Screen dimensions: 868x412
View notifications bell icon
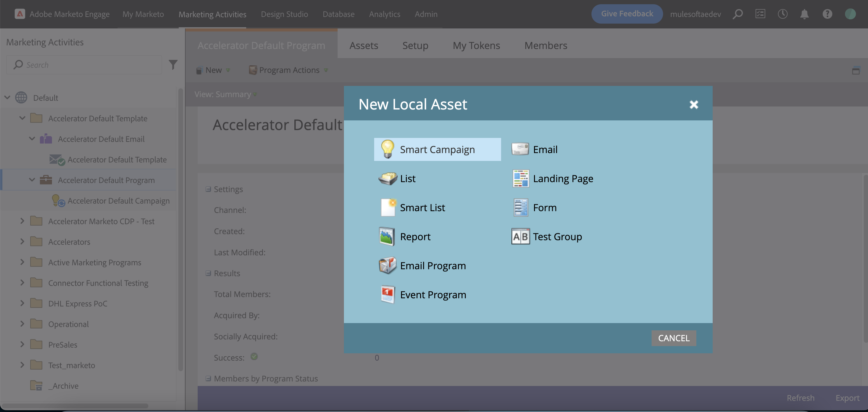[x=804, y=14]
